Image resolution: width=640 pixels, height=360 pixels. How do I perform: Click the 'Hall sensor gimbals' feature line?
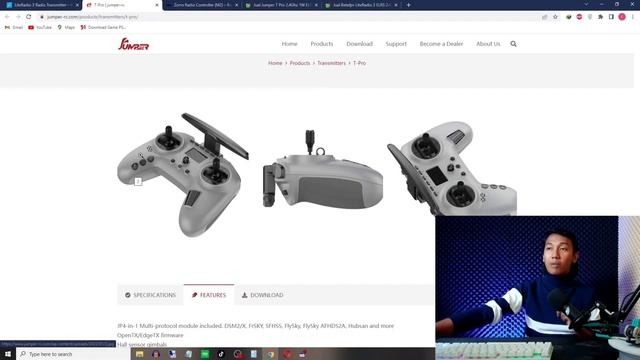(x=142, y=344)
